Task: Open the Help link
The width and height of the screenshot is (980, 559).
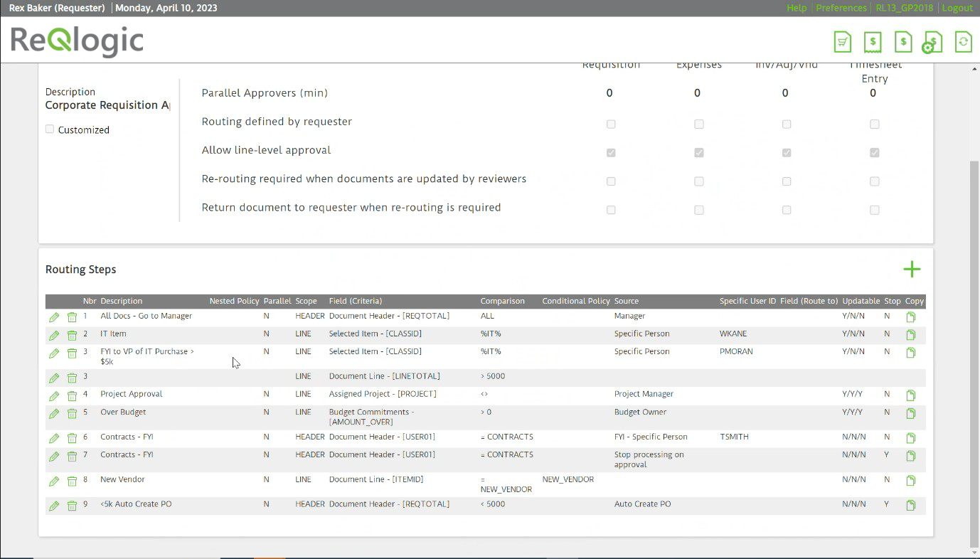Action: pos(797,8)
